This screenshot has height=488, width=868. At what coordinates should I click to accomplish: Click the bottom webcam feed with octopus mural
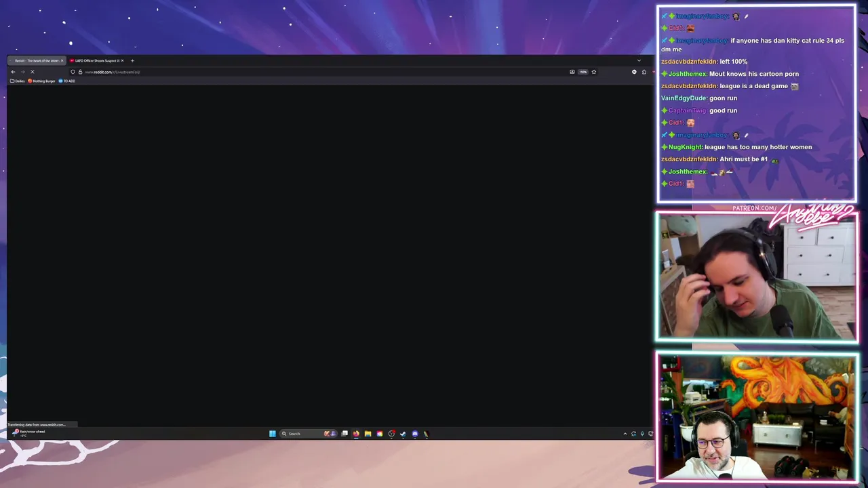(x=757, y=418)
